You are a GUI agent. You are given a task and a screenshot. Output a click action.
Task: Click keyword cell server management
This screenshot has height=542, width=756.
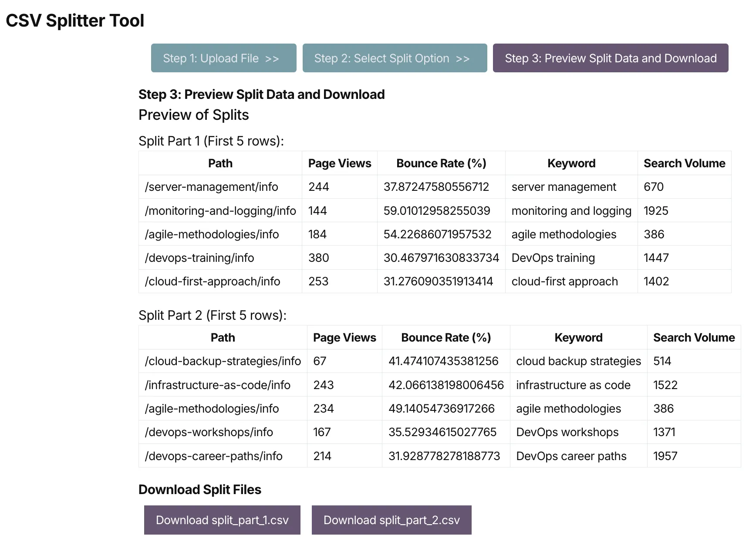(x=571, y=187)
